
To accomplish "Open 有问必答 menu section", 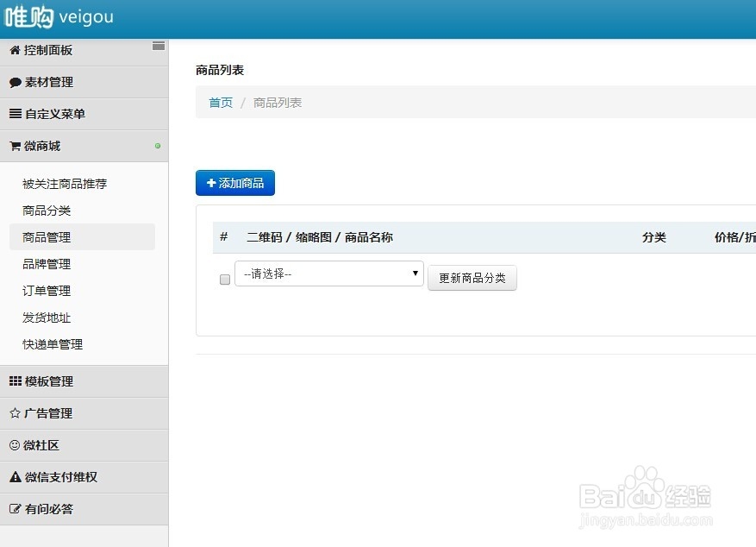I will [x=84, y=508].
